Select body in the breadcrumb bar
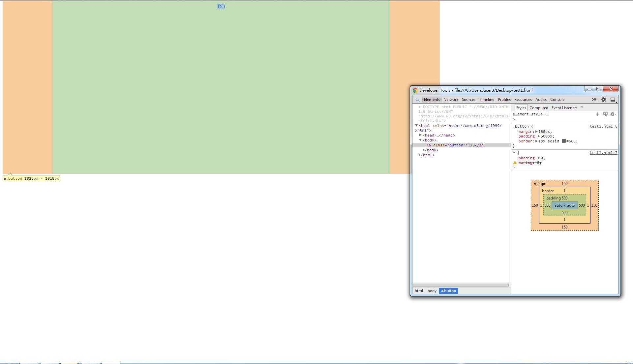 tap(432, 291)
